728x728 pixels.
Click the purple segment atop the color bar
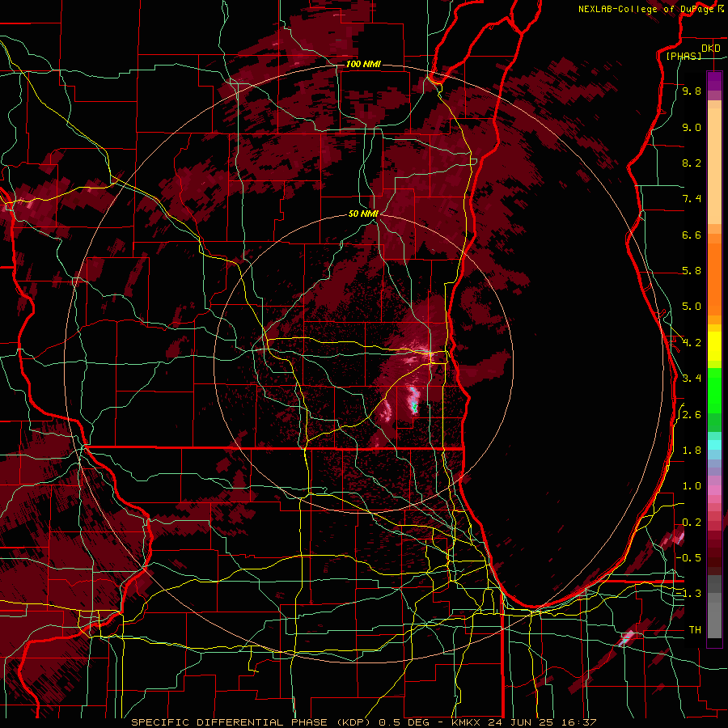(x=714, y=81)
